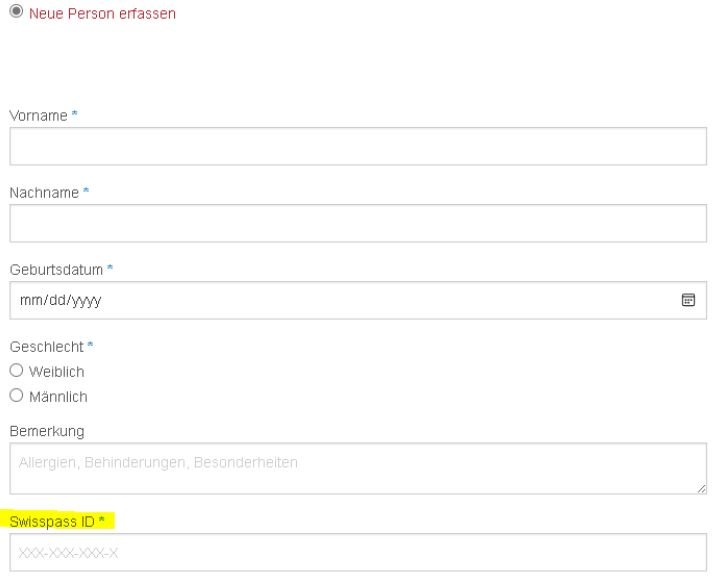Choose the Weiblich gender radio button
This screenshot has width=719, height=578.
[16, 370]
